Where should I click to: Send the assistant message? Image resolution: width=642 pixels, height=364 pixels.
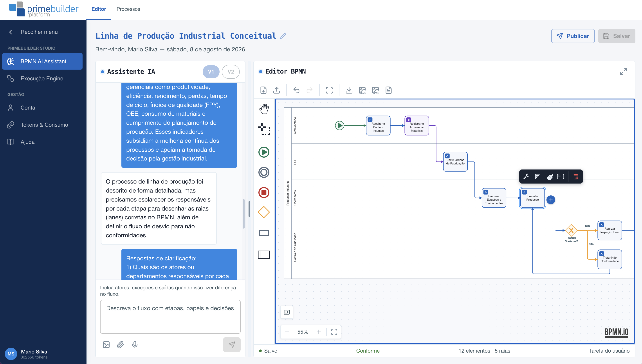[x=231, y=344]
